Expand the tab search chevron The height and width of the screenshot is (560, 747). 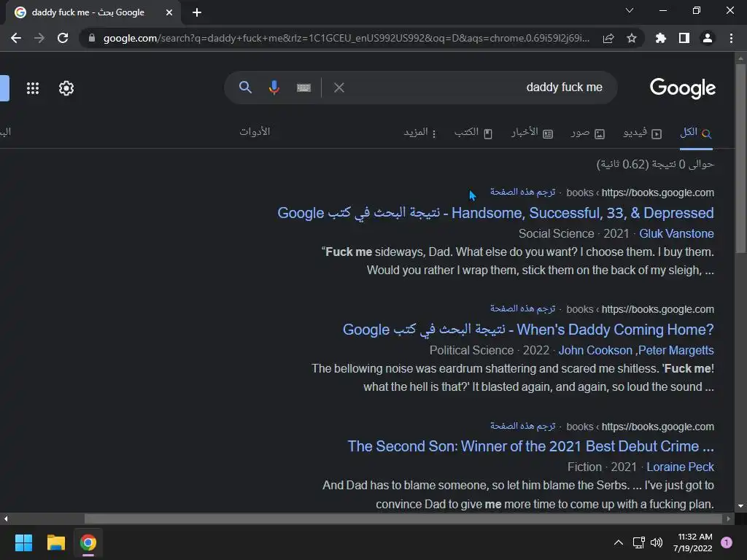coord(630,10)
